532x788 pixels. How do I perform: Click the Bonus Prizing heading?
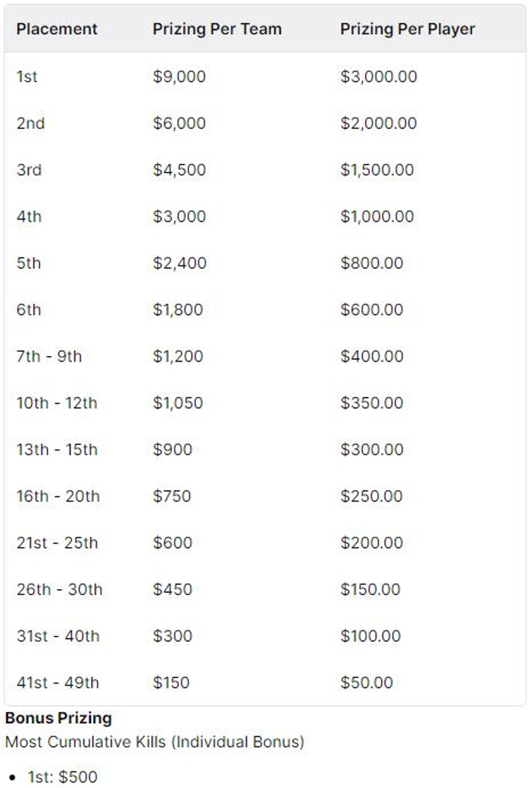tap(59, 718)
